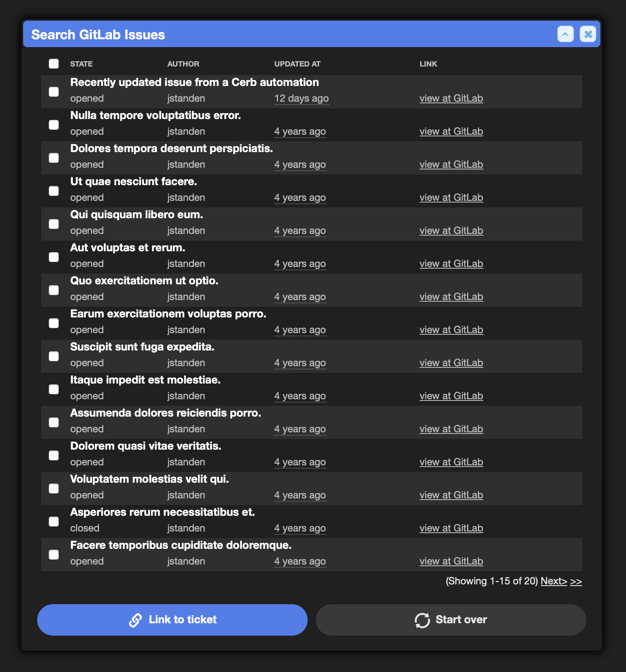Viewport: 626px width, 672px height.
Task: Check the 'Dolorem quasi vitae veritatis.' issue
Action: click(x=54, y=455)
